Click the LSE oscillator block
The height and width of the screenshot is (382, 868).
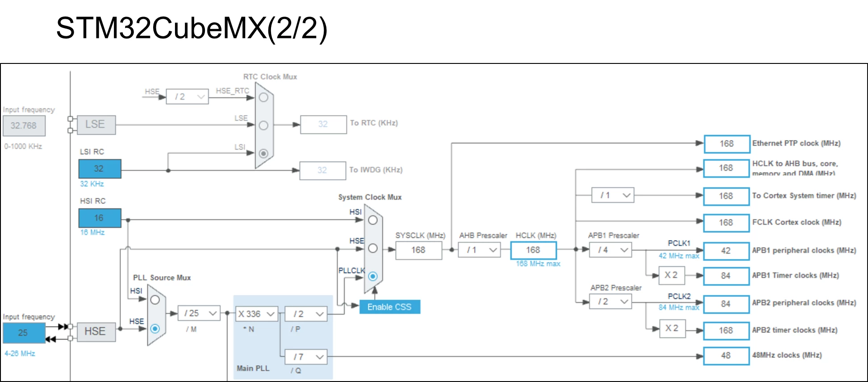[x=96, y=125]
